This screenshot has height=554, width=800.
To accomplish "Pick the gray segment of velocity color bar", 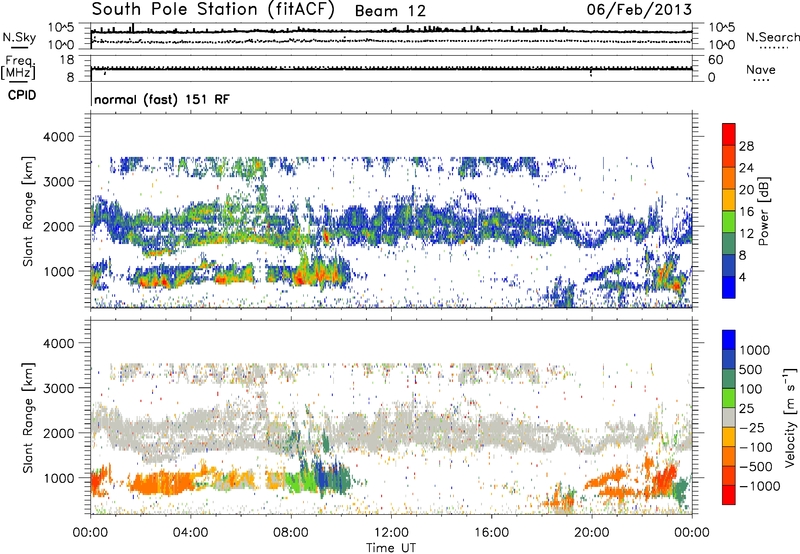I will 729,418.
